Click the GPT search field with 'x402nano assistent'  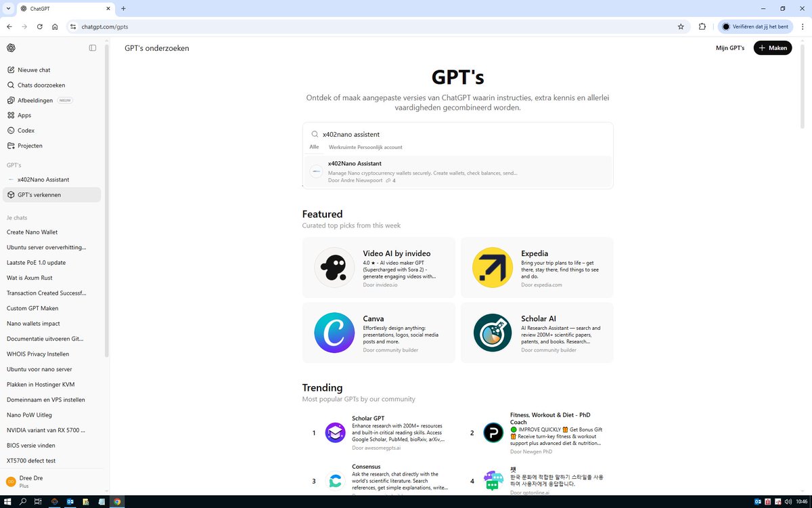pyautogui.click(x=458, y=134)
